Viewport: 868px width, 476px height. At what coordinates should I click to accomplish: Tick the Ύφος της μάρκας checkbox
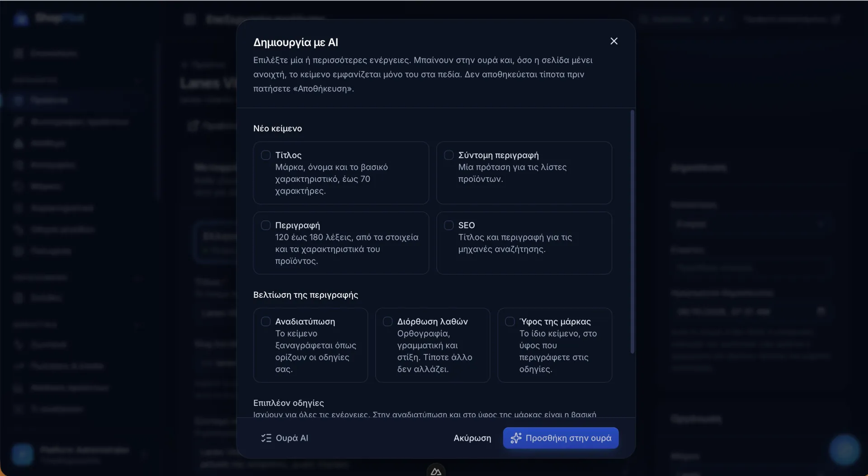[509, 322]
